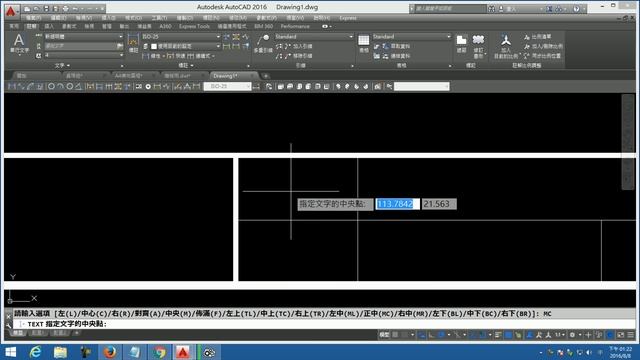
Task: Click the X coordinate field showing 113.7842
Action: point(398,204)
